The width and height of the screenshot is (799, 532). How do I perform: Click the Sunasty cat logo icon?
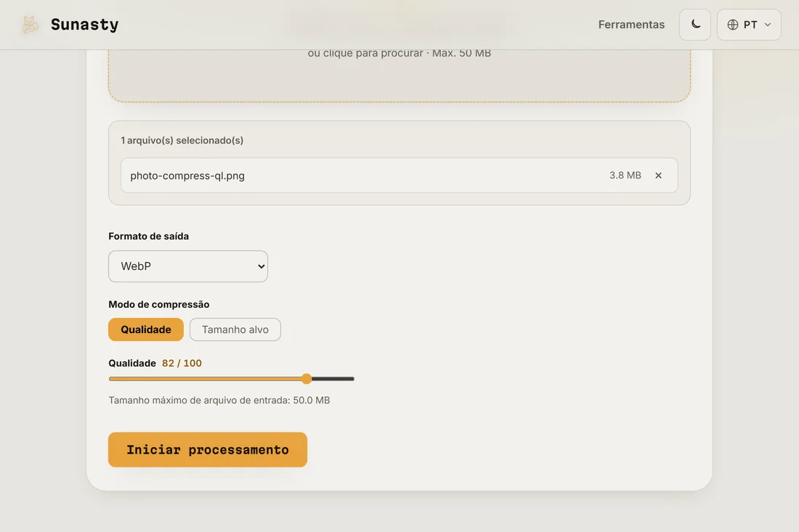tap(30, 25)
